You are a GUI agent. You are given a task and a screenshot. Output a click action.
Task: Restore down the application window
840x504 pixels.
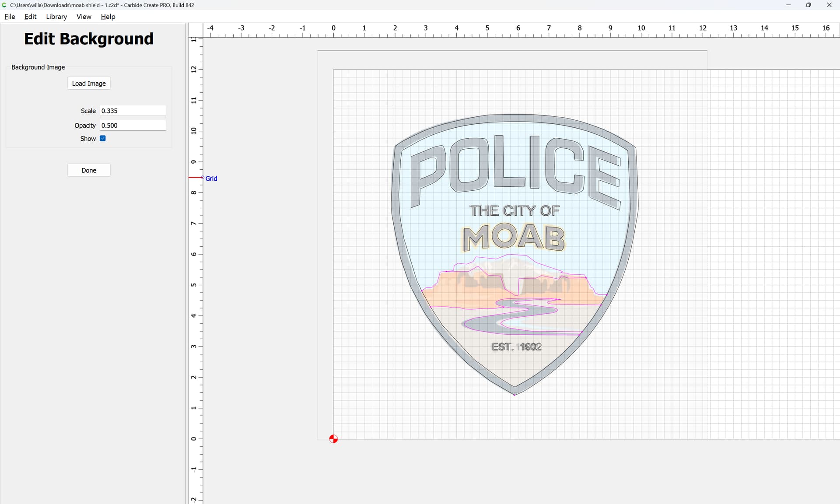(808, 5)
